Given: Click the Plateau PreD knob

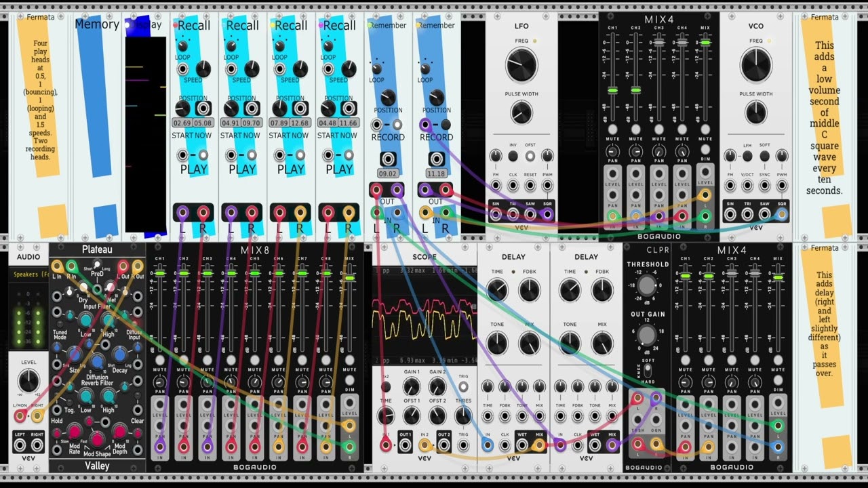Looking at the screenshot, I should coord(97,265).
